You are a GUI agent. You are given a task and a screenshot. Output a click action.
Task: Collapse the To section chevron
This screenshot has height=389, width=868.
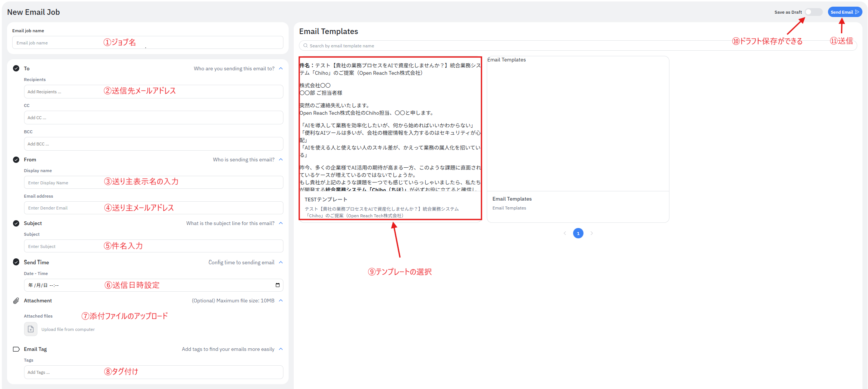click(x=281, y=68)
